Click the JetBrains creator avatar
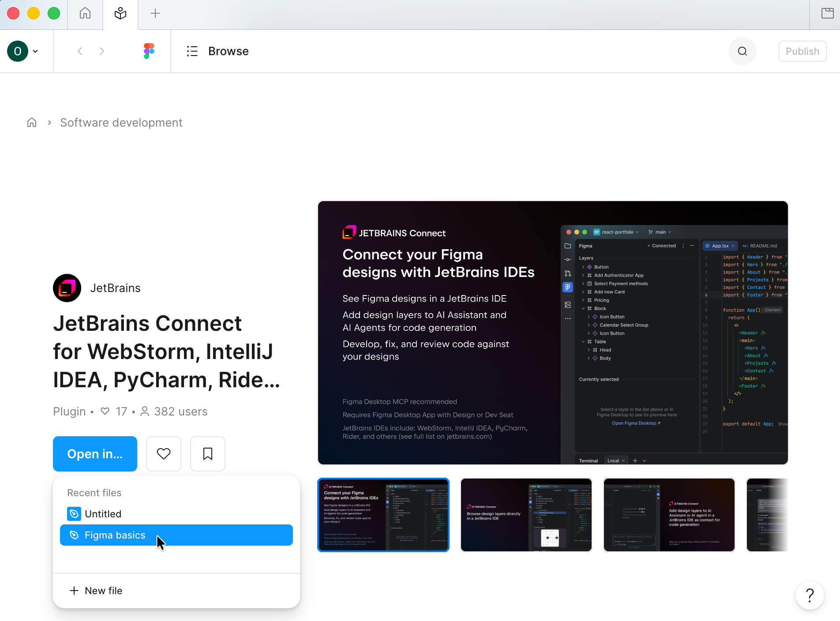This screenshot has width=840, height=621. tap(67, 288)
